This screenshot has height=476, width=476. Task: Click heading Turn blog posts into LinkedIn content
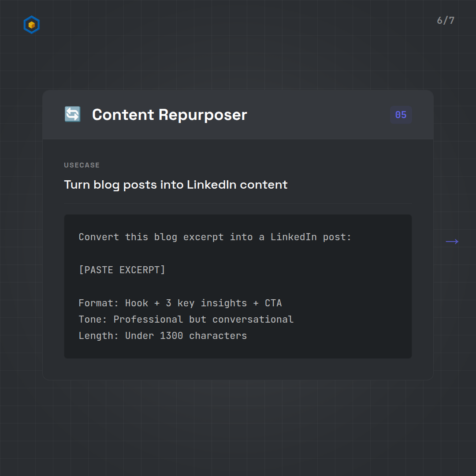(175, 185)
